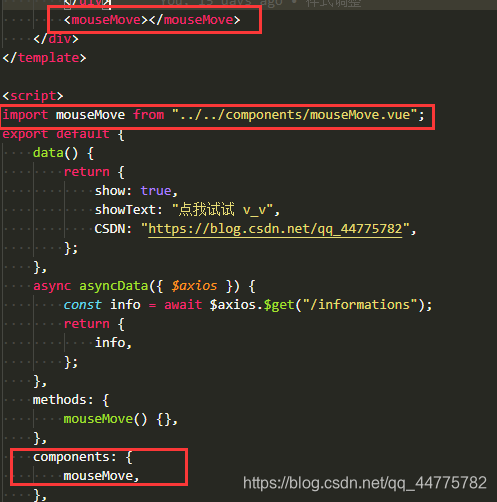Click the opening script tag
This screenshot has width=497, height=502.
pos(33,96)
